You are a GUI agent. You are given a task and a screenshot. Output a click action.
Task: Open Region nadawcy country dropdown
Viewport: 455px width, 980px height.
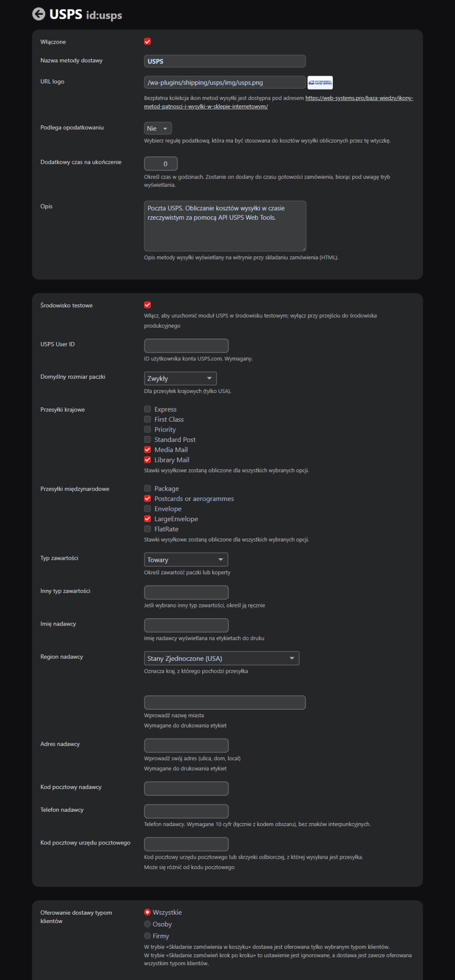[221, 658]
